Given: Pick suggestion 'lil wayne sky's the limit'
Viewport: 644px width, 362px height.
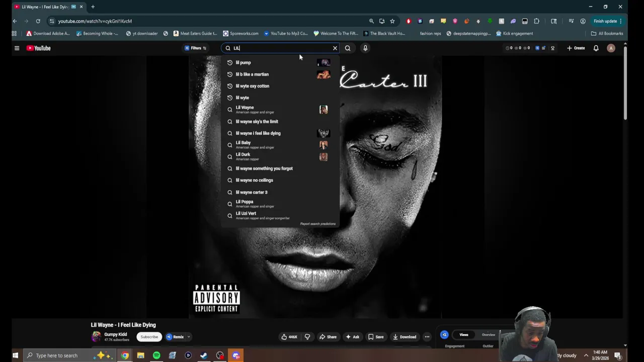Looking at the screenshot, I should coord(280,122).
